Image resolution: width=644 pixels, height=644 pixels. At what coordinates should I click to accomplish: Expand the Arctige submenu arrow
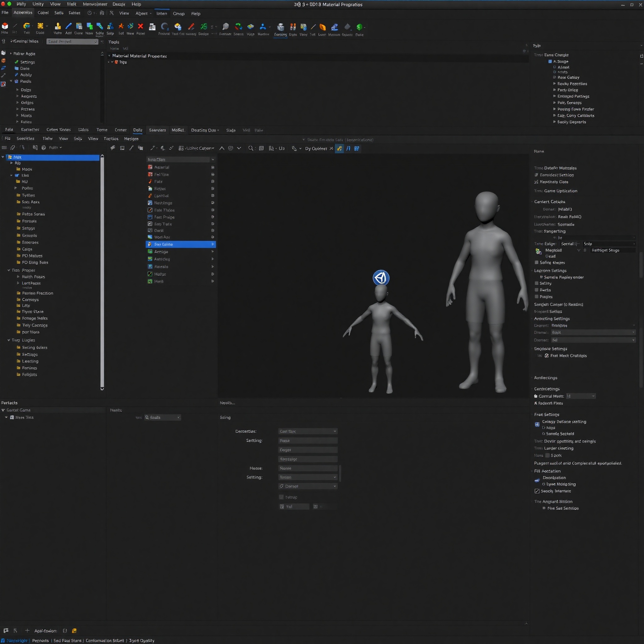[x=213, y=252]
